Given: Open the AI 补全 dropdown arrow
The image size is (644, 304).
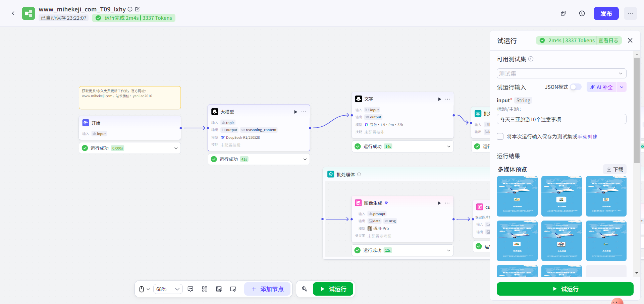Looking at the screenshot, I should tap(622, 87).
